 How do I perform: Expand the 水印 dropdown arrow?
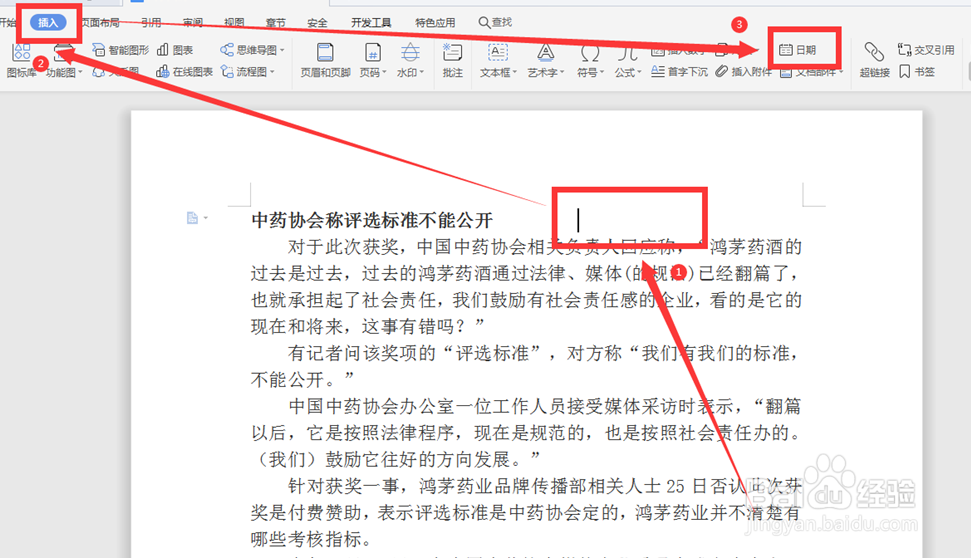422,72
